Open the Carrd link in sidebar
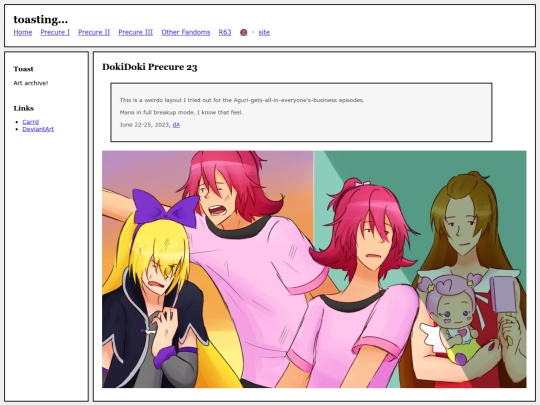Screen dimensions: 540x405 [31, 122]
